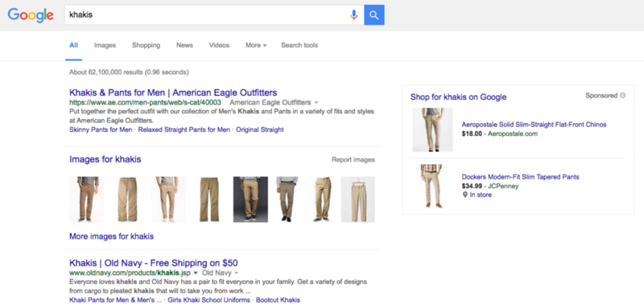
Task: Open Shop for khakis on Google
Action: pyautogui.click(x=458, y=97)
